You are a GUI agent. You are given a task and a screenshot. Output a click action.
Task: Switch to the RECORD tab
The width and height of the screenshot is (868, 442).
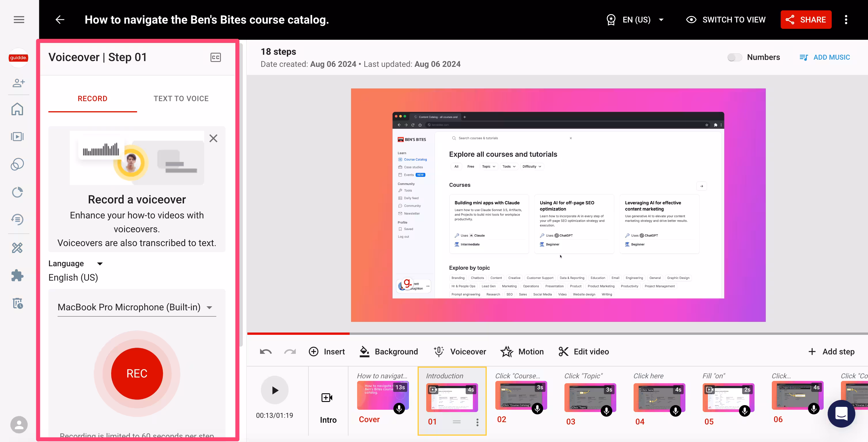coord(93,99)
